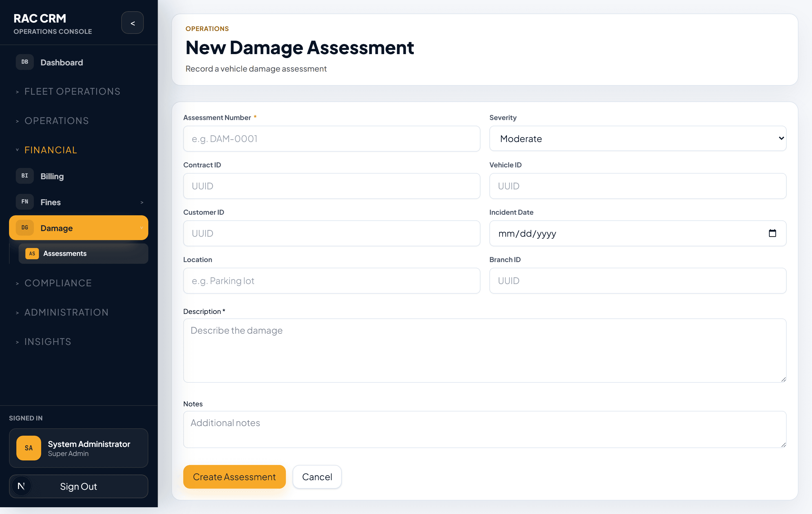Click the Description textarea resize handle
The width and height of the screenshot is (812, 514).
[783, 380]
